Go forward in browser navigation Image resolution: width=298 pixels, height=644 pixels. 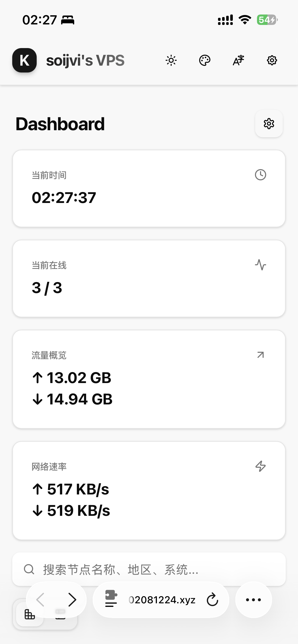(x=72, y=600)
